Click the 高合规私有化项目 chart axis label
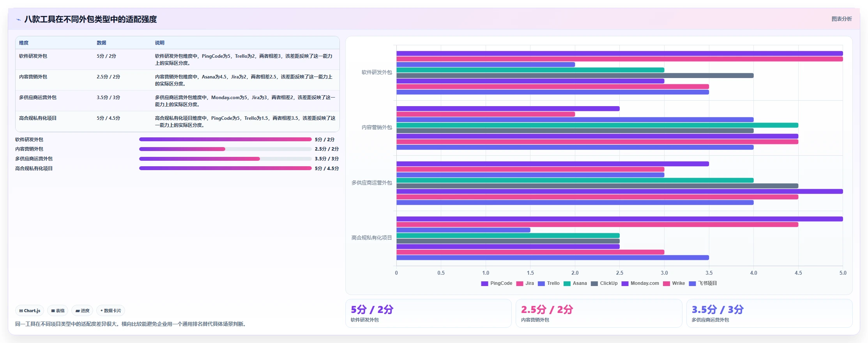This screenshot has height=343, width=868. pyautogui.click(x=371, y=238)
